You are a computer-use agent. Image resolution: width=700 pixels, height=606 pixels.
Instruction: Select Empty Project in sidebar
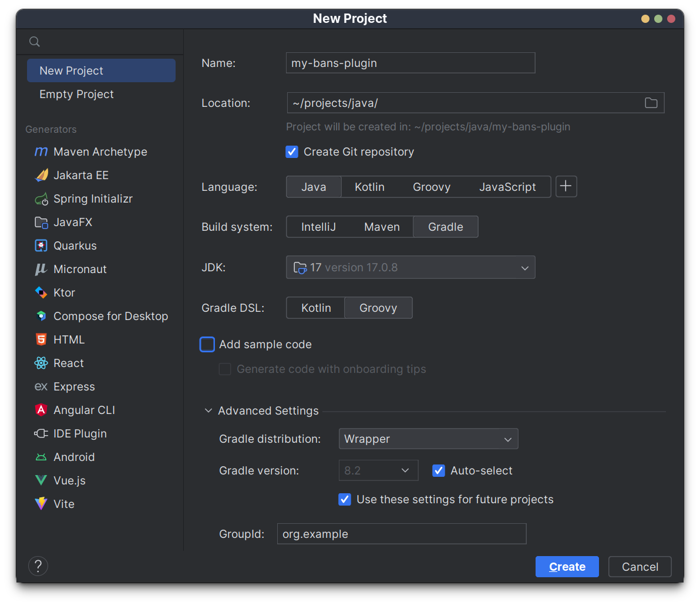(x=102, y=94)
